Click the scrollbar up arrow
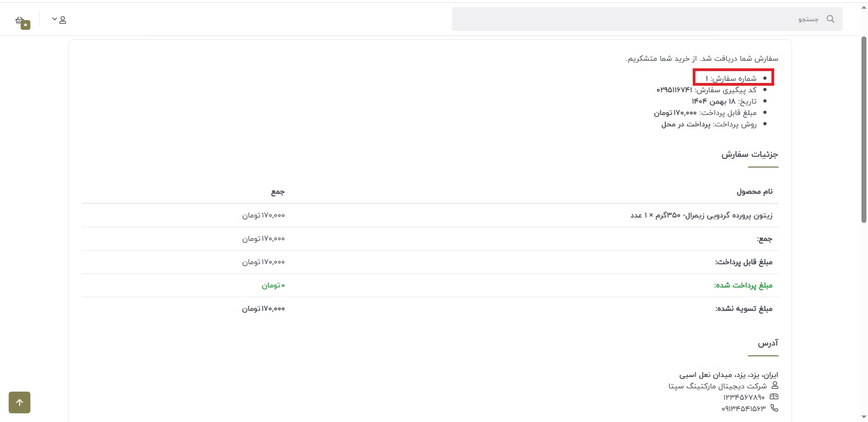The height and width of the screenshot is (422, 868). (x=864, y=8)
